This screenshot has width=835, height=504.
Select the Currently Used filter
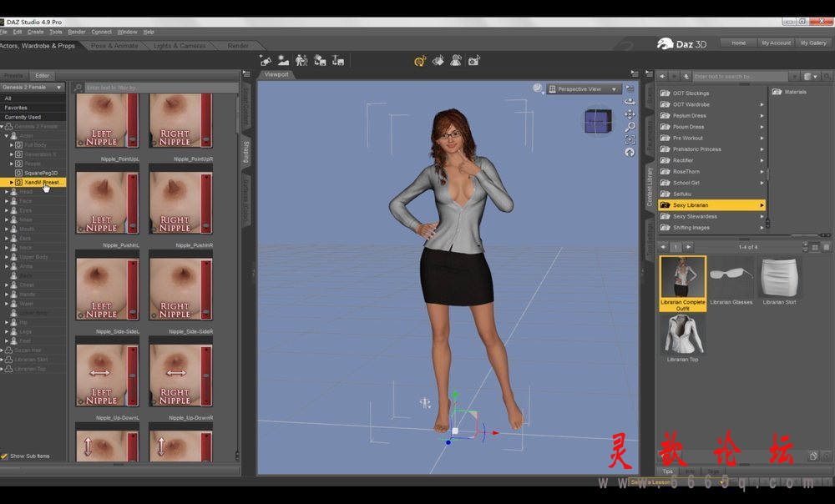click(33, 117)
